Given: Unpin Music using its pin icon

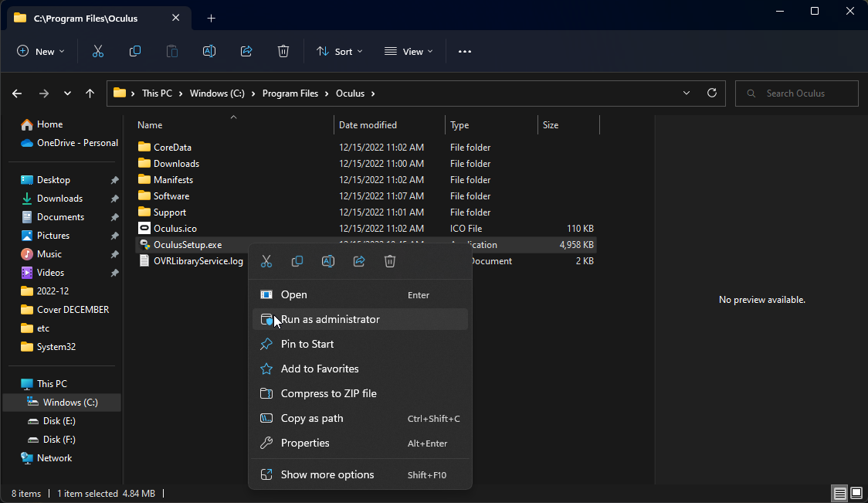Looking at the screenshot, I should pos(114,254).
